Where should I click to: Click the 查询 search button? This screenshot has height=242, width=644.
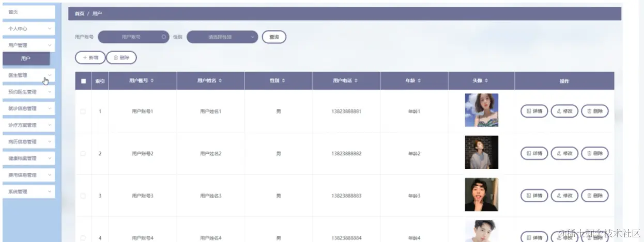pyautogui.click(x=274, y=37)
